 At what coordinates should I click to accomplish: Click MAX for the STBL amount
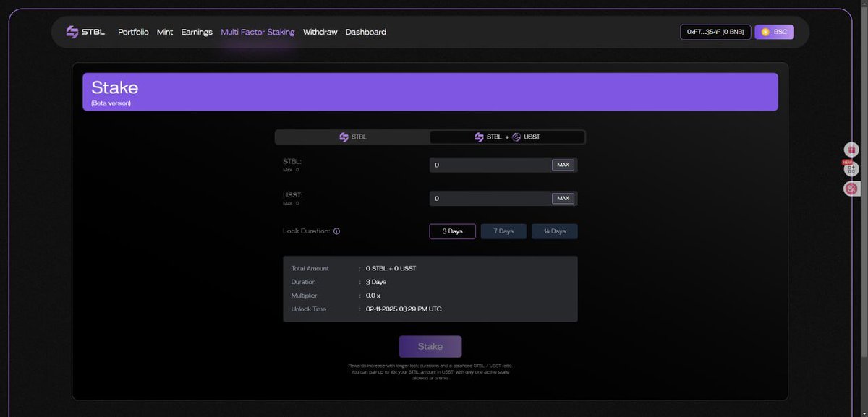click(x=563, y=165)
